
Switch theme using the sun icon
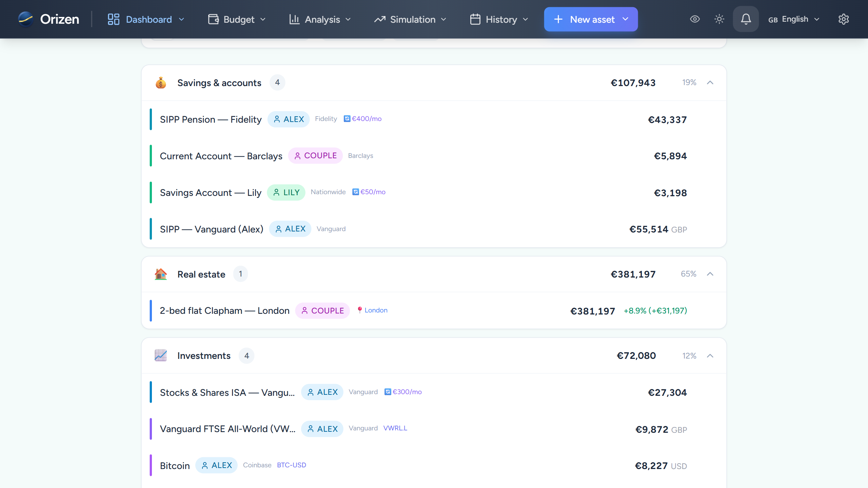[719, 19]
